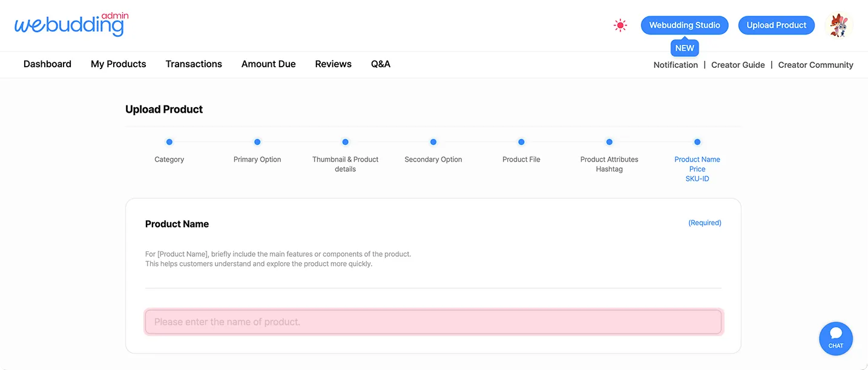Click the NEW badge under Webudding Studio
This screenshot has height=370, width=868.
click(x=685, y=48)
